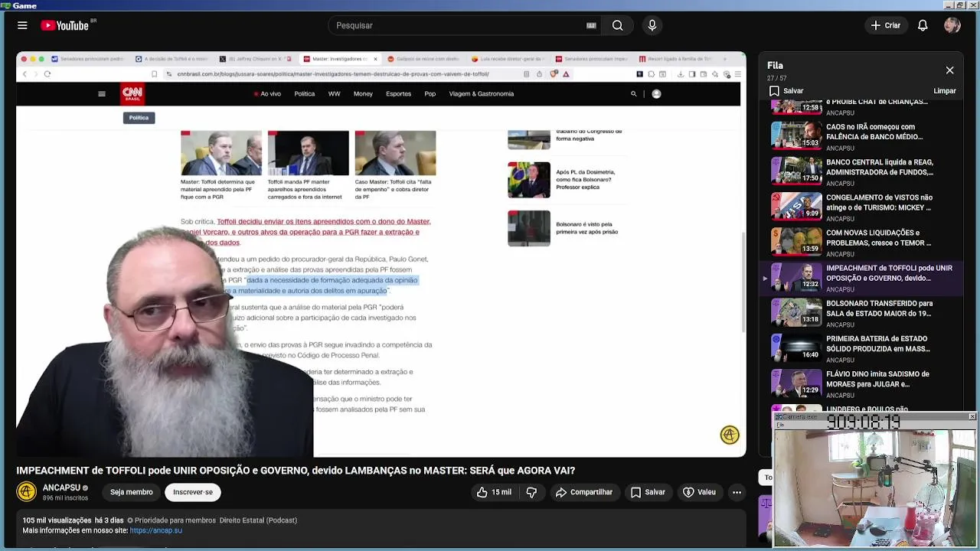980x551 pixels.
Task: Click CNN site user profile icon
Action: click(x=656, y=93)
